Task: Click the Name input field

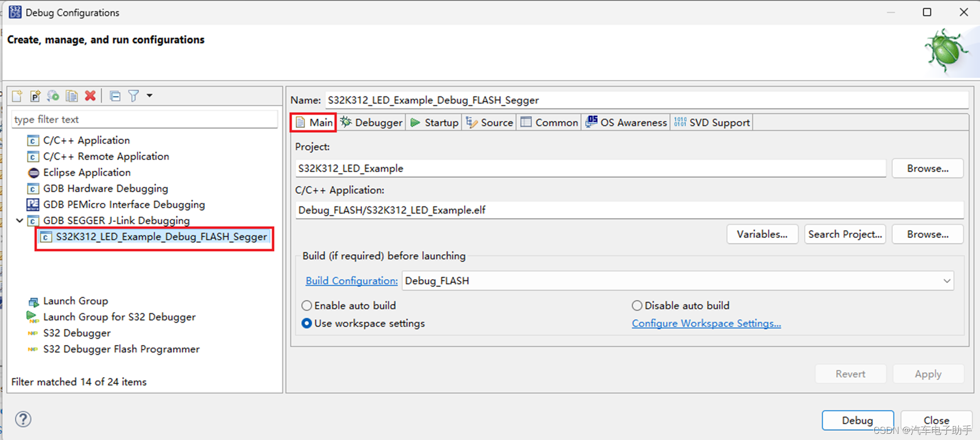Action: [x=647, y=100]
